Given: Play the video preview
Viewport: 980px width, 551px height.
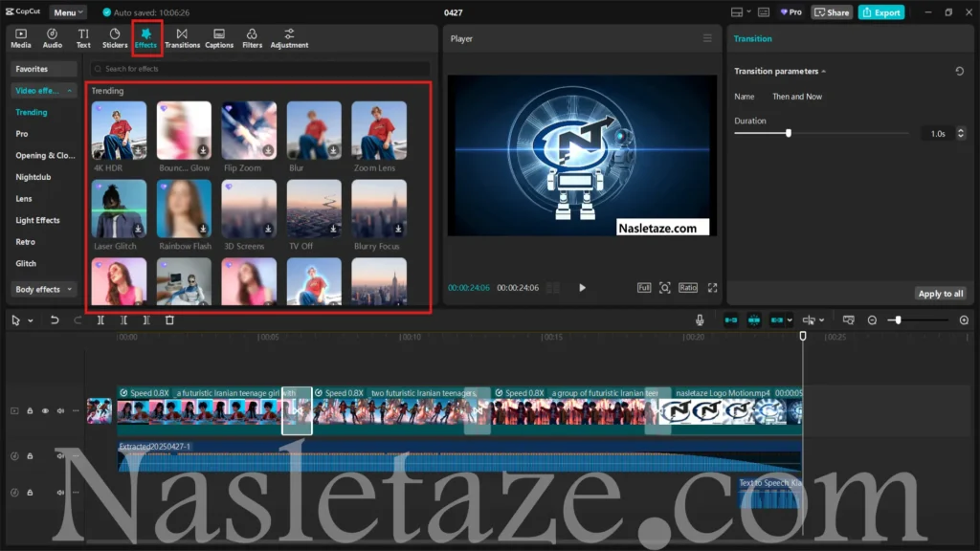Looking at the screenshot, I should coord(582,287).
